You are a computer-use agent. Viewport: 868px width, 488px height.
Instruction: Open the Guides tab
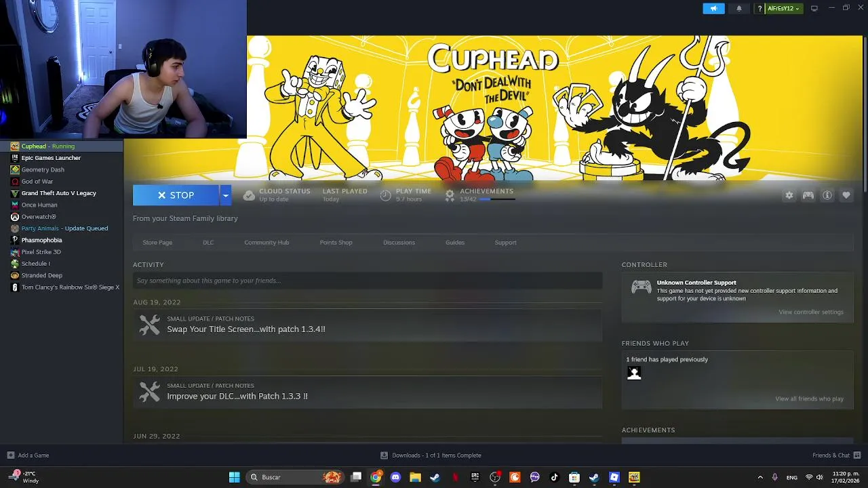[x=455, y=243]
